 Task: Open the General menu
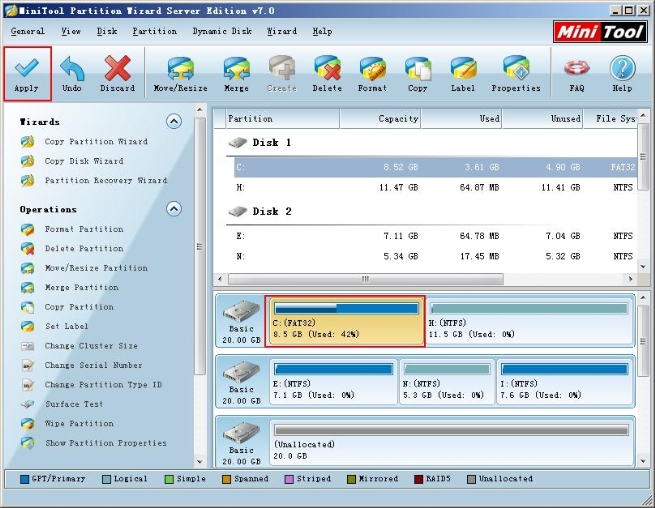28,31
